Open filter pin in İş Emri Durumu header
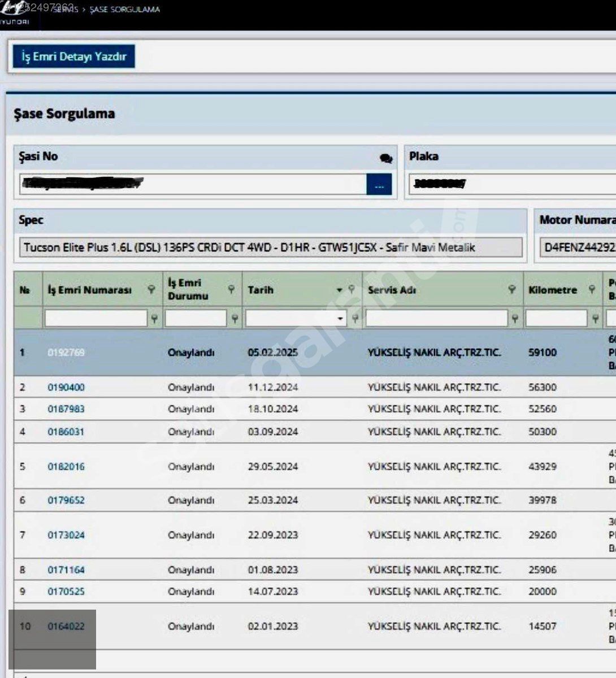Screen dimensions: 616x678 coord(232,289)
